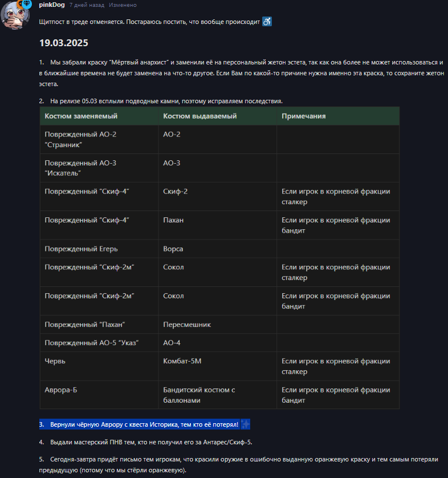Open pinkDog's anime avatar picture
448x478 pixels.
(x=15, y=15)
